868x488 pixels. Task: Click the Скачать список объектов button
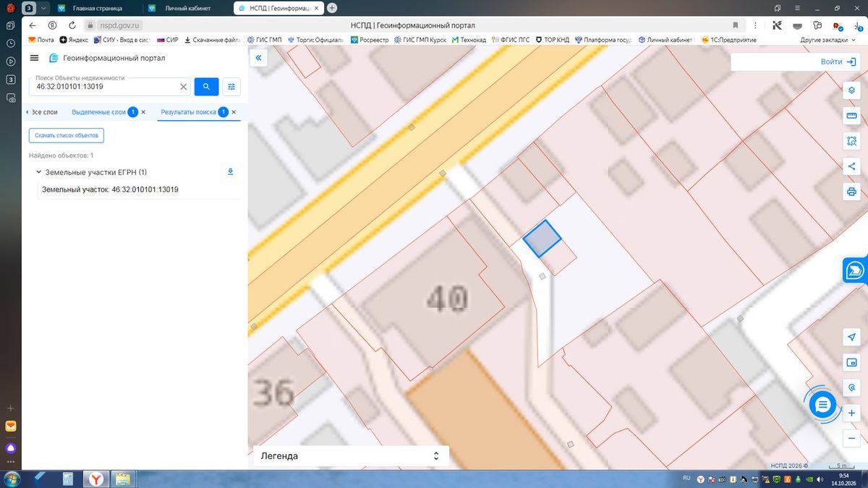pos(67,135)
